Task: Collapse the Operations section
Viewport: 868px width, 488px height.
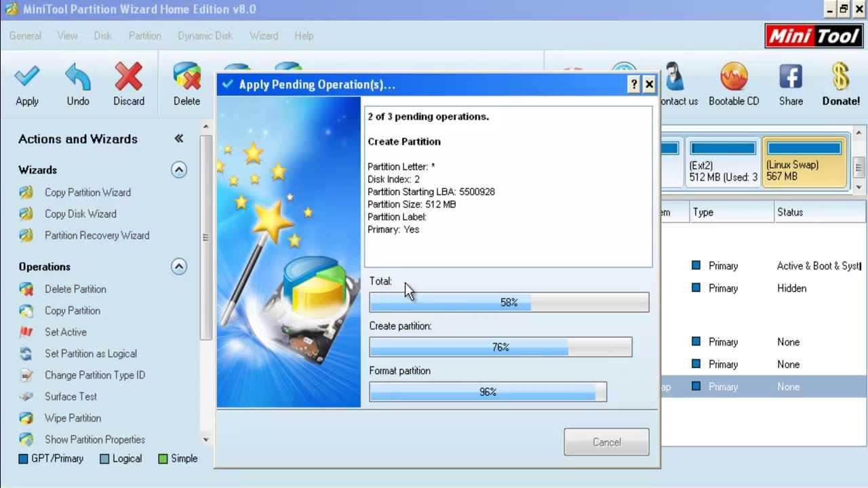Action: point(179,266)
